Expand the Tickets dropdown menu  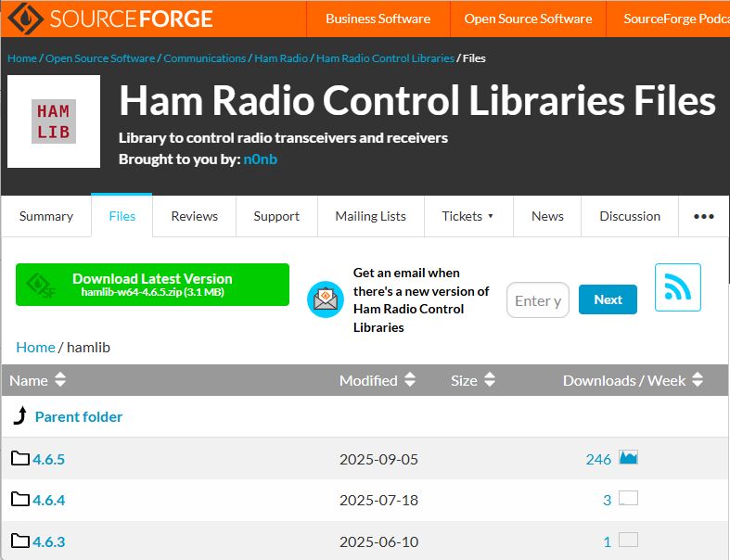(467, 216)
